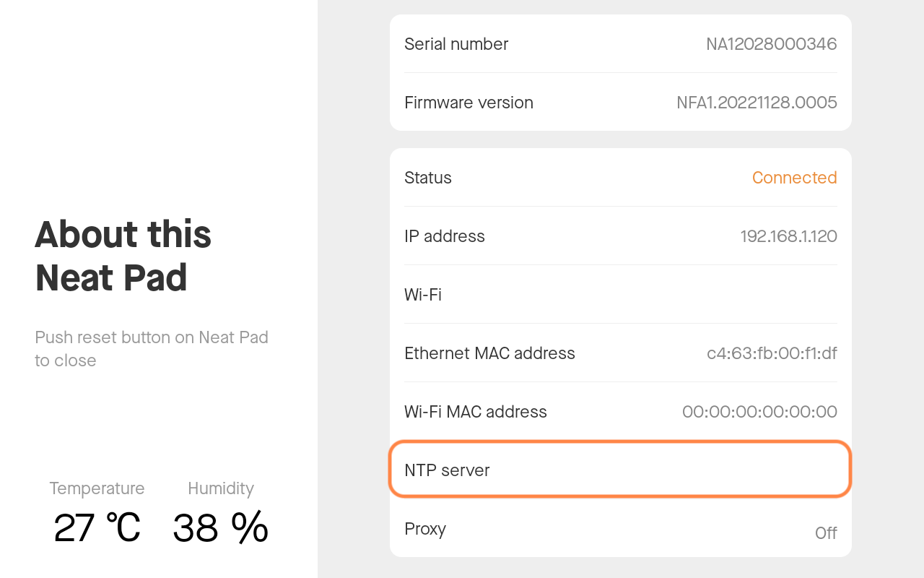Select the IP address row label

point(444,236)
